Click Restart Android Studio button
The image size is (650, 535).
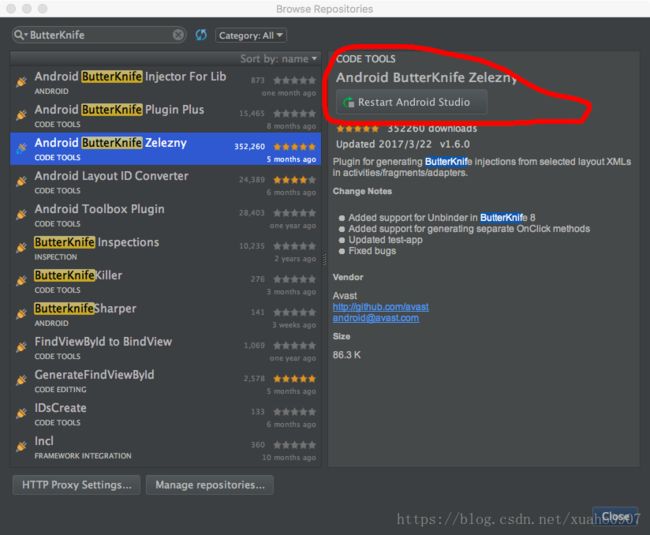tap(412, 102)
